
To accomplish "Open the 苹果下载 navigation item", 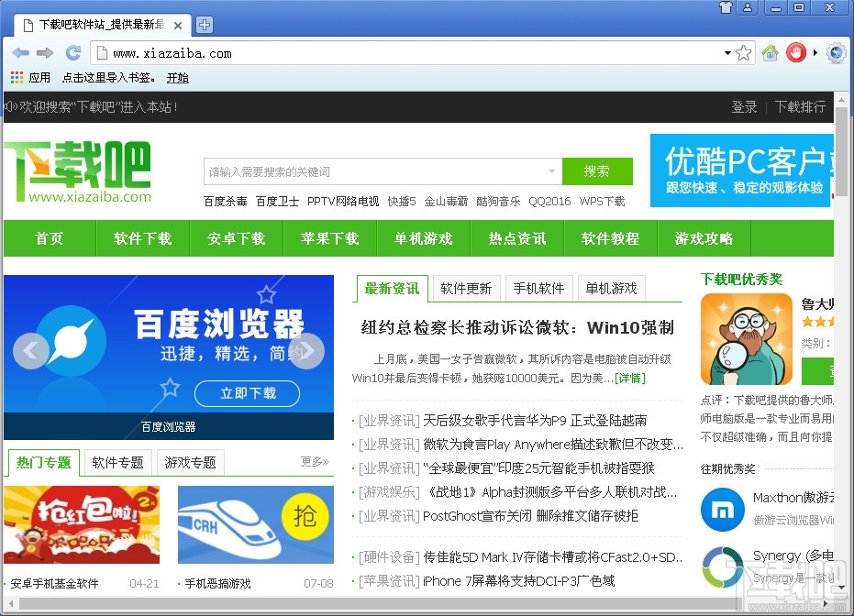I will 330,238.
